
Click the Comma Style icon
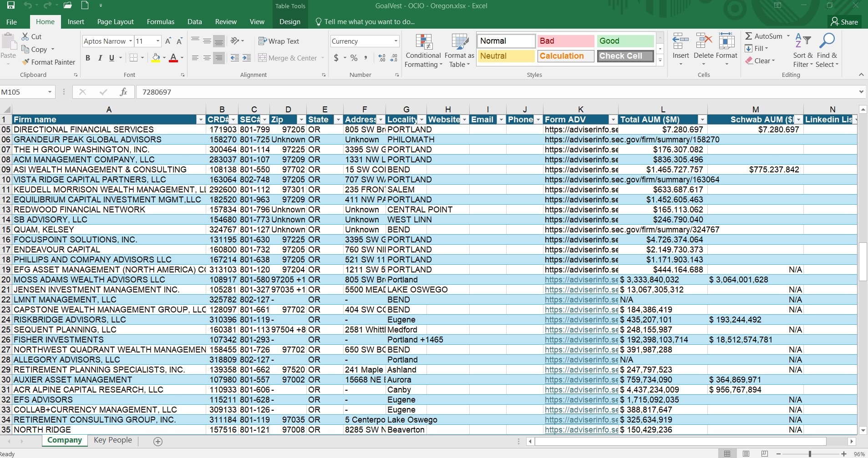point(365,58)
